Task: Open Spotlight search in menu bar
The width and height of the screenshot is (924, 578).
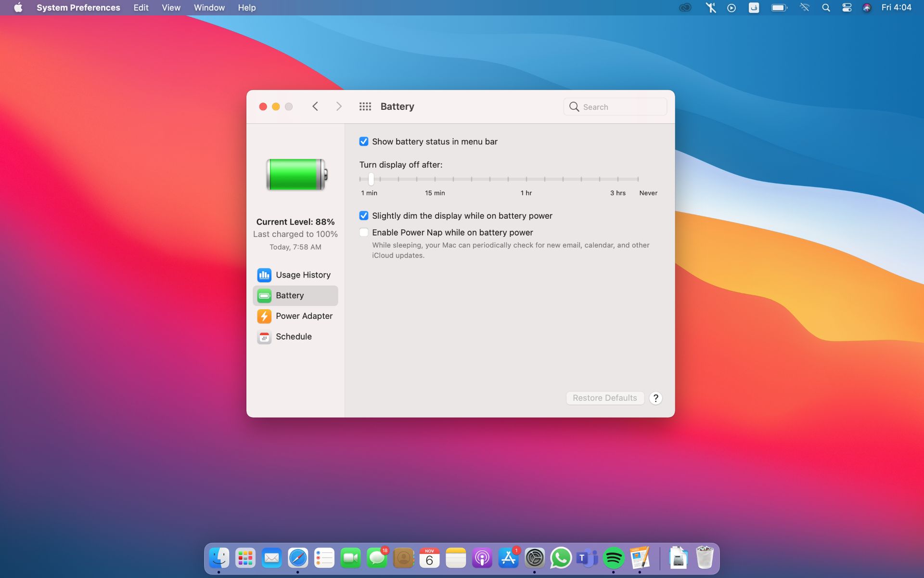Action: coord(826,8)
